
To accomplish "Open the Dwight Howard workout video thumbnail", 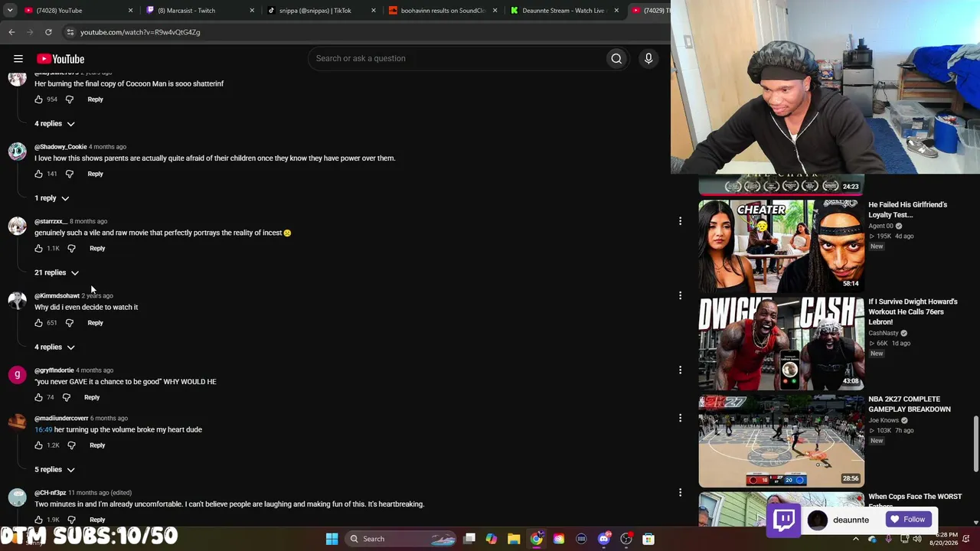I will click(782, 344).
